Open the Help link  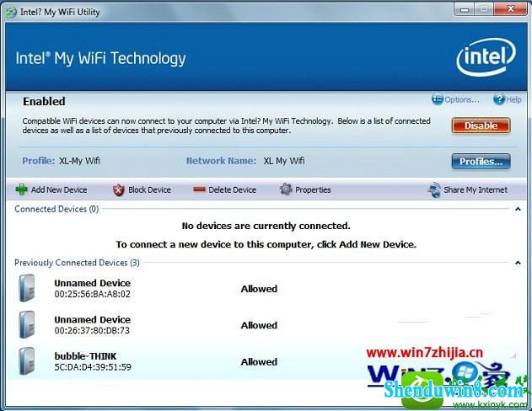pos(513,99)
